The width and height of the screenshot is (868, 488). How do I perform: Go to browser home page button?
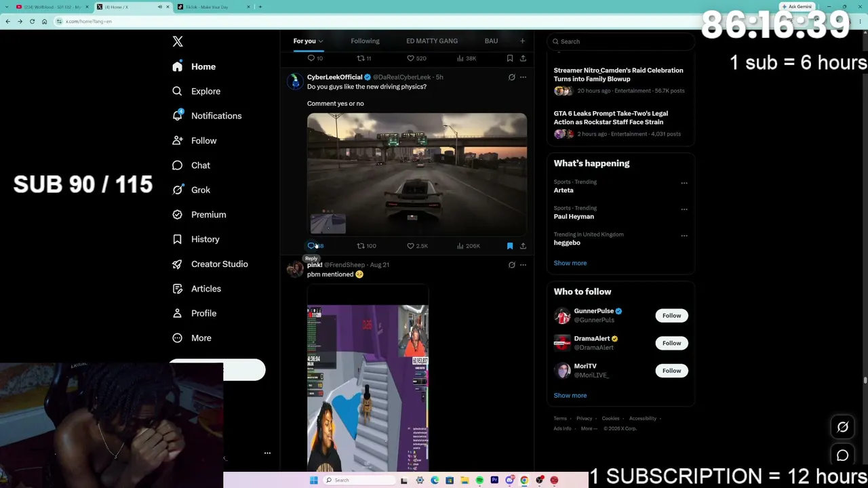point(45,22)
